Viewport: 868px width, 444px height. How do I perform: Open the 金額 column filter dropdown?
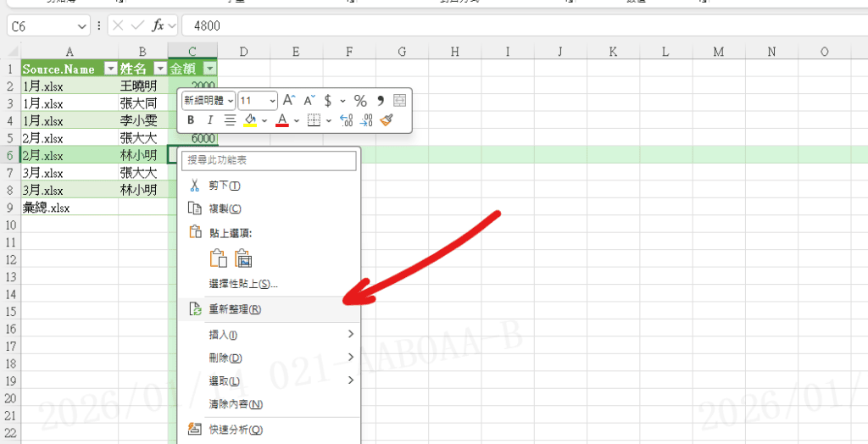pos(209,69)
